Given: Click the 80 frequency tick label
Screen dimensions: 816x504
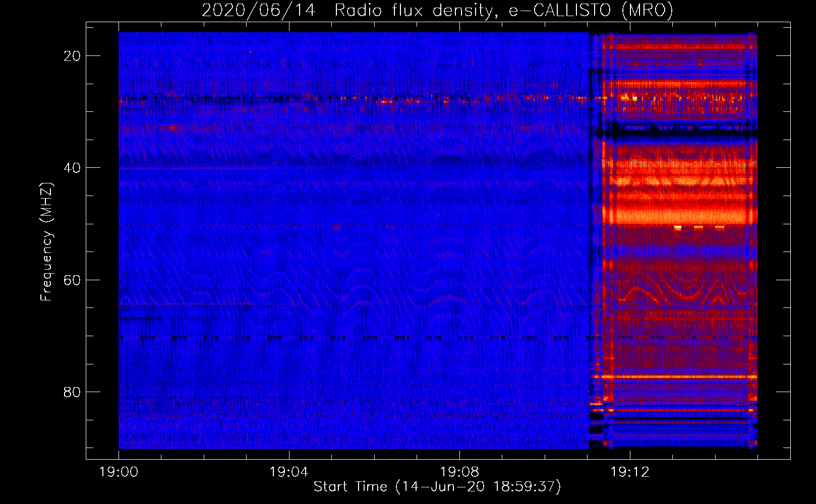Looking at the screenshot, I should tap(72, 392).
